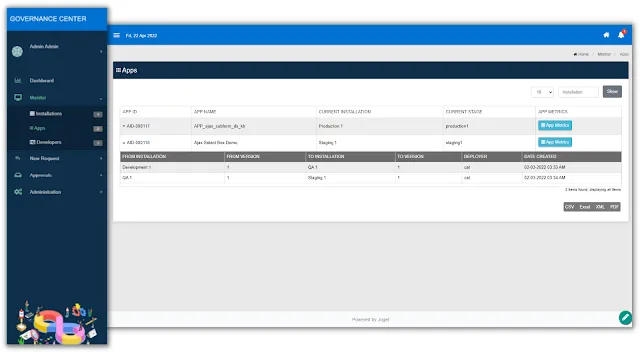
Task: Toggle the hamburger menu icon in top bar
Action: pyautogui.click(x=116, y=36)
